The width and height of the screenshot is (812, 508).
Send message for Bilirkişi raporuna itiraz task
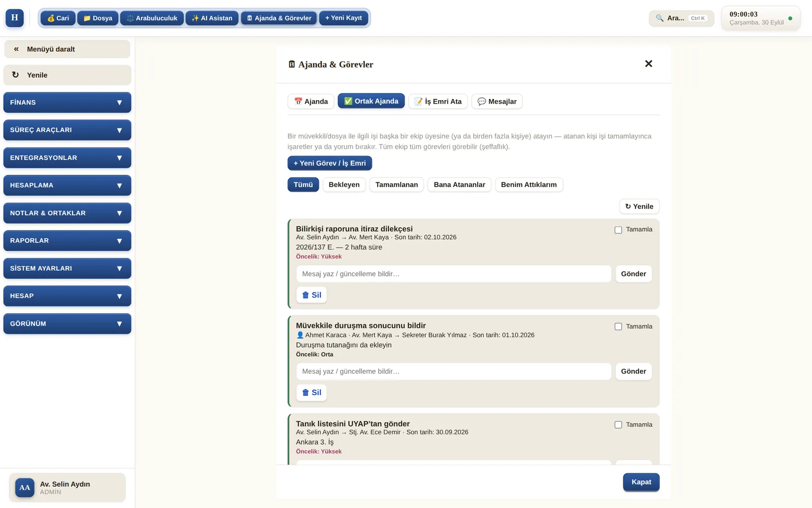coord(633,274)
